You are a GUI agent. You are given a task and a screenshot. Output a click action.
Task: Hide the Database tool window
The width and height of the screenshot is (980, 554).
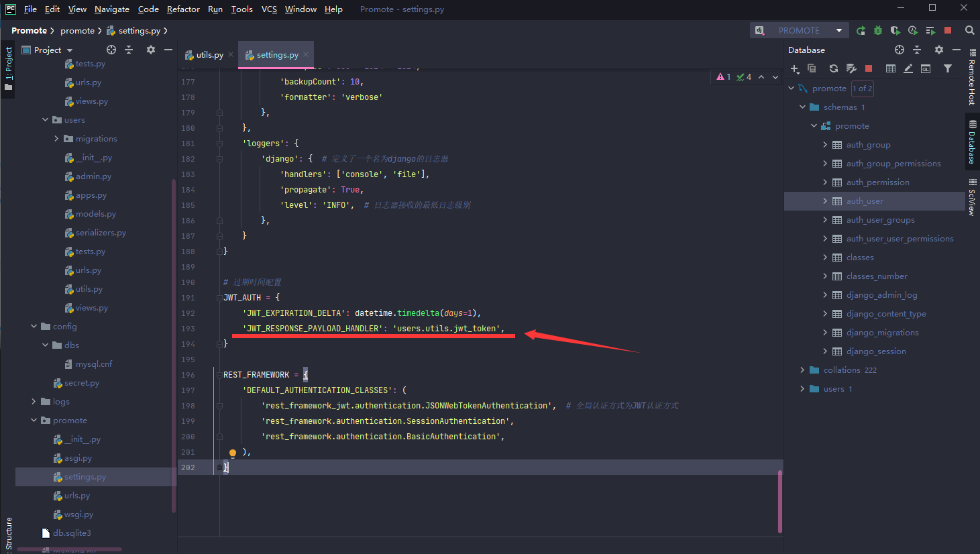(x=957, y=50)
